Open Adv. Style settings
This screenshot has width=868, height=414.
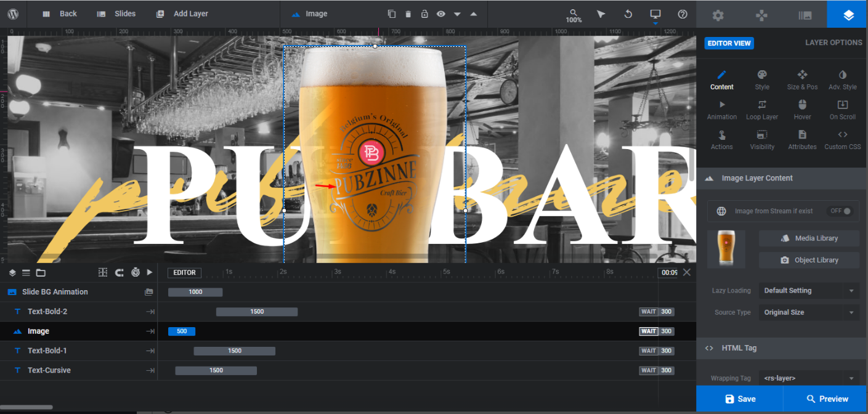click(x=843, y=80)
